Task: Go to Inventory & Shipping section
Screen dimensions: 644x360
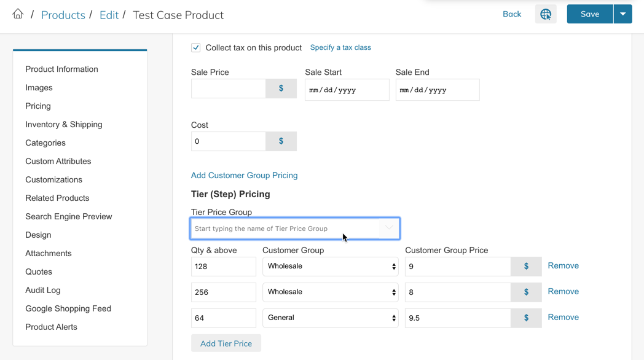Action: coord(64,125)
